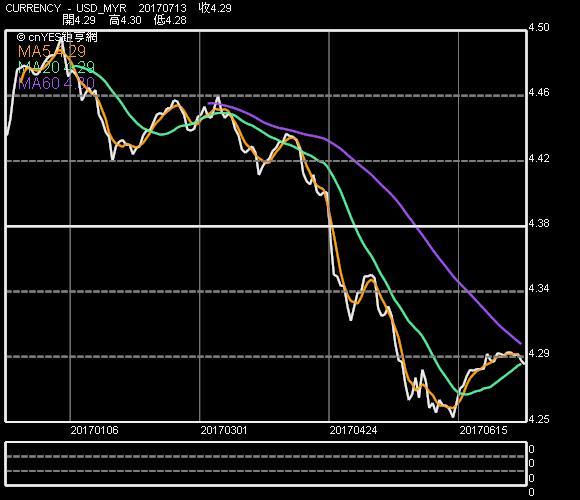
Task: Click the lower indicator sub-chart panel
Action: (x=266, y=463)
